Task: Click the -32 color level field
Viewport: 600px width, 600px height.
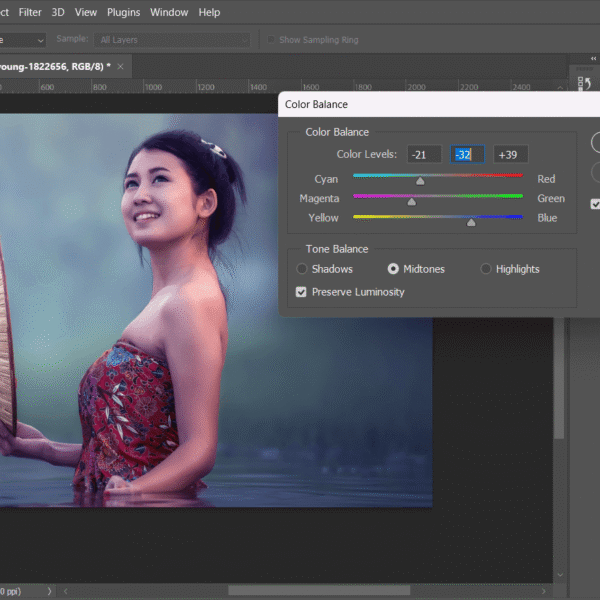Action: click(x=467, y=155)
